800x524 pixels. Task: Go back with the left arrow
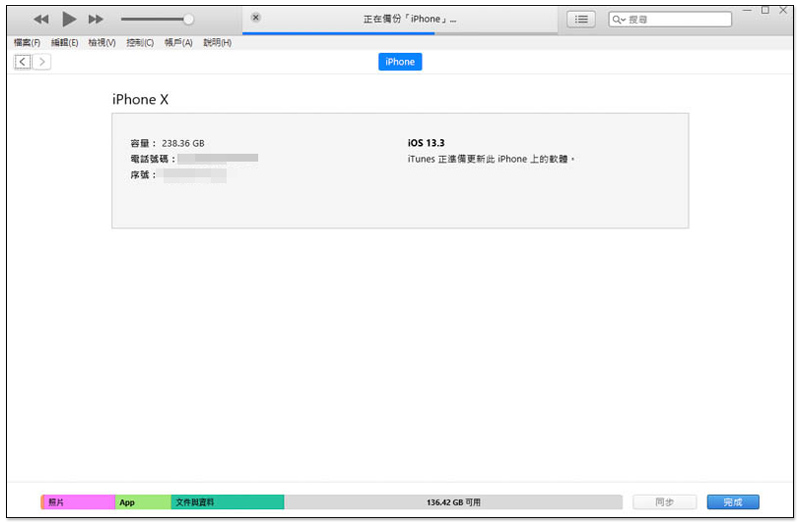click(x=22, y=62)
